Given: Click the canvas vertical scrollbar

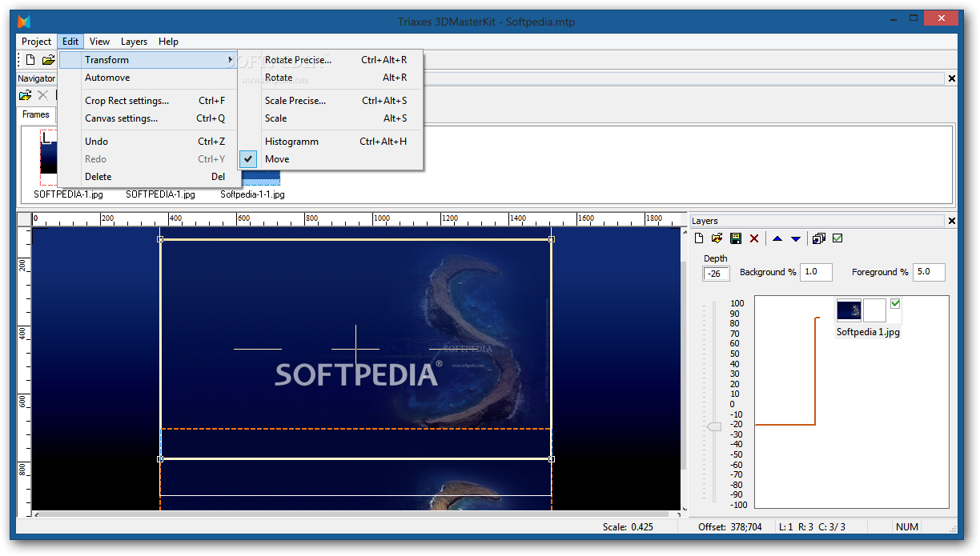Looking at the screenshot, I should tap(684, 368).
